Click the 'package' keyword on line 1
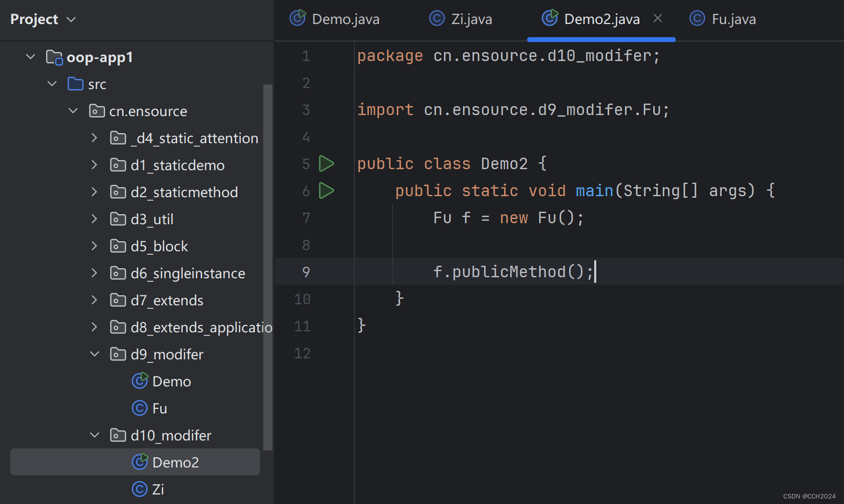Screen dimensions: 844x504 tap(390, 56)
